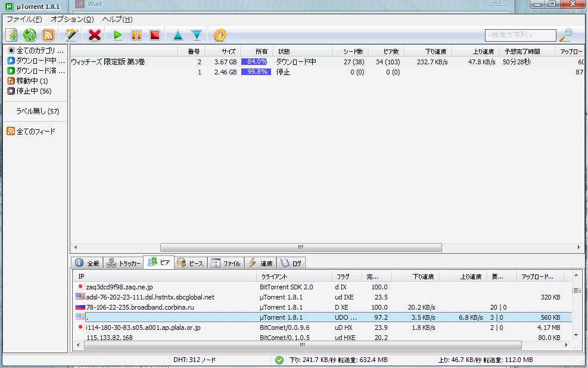Screen dimensions: 588x368
Task: Click the Create New Torrent wand icon
Action: pos(71,35)
